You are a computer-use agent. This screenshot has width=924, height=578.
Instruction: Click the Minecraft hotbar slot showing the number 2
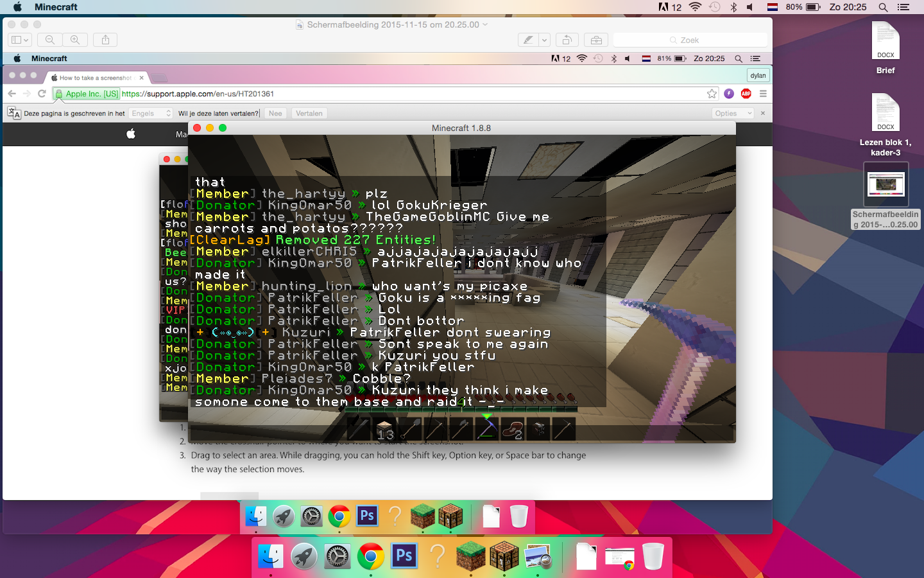[x=513, y=429]
